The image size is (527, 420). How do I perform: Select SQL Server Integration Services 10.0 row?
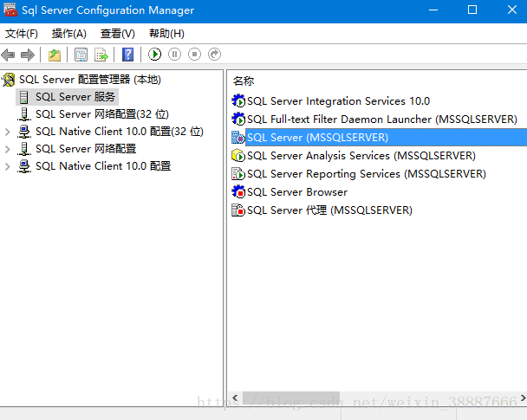point(338,101)
